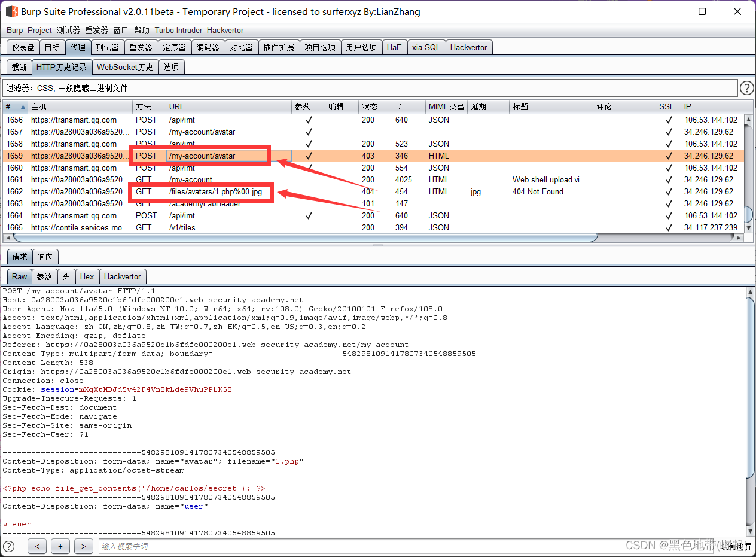The width and height of the screenshot is (756, 557).
Task: Open the Hackvertor top-level tab
Action: (469, 47)
